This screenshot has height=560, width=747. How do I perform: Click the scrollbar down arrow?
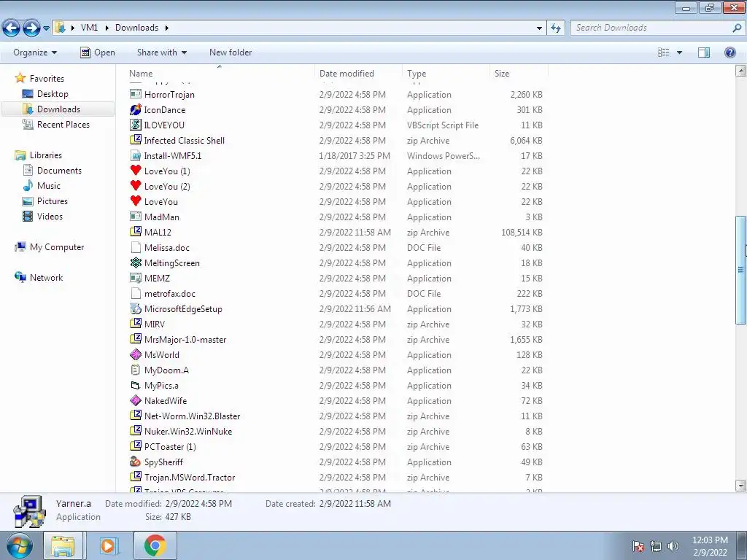click(x=740, y=486)
